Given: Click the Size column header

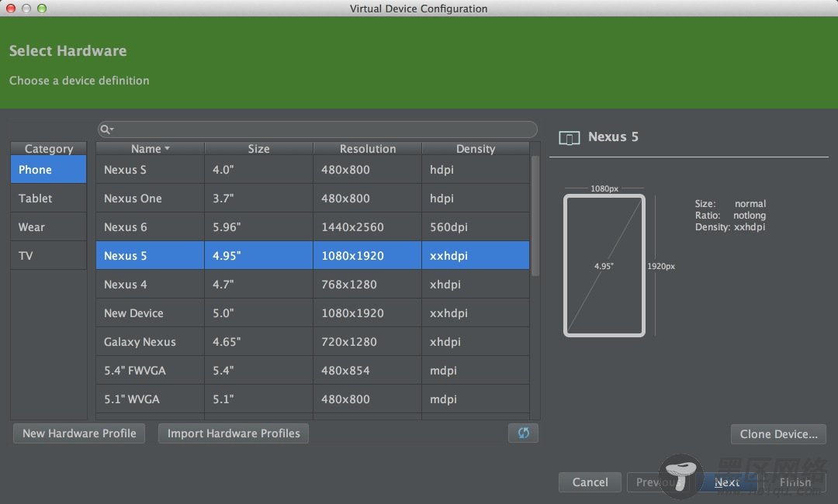Looking at the screenshot, I should tap(258, 148).
